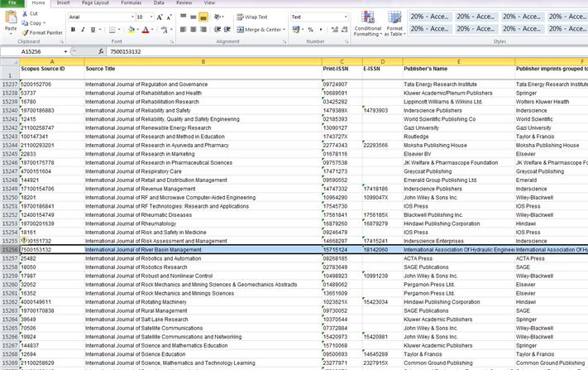588x370 pixels.
Task: Open Conditional Formatting menu
Action: point(368,24)
